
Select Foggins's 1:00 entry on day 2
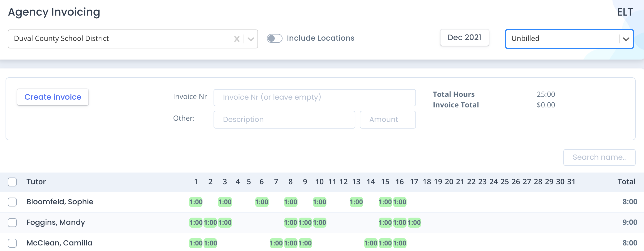(210, 222)
